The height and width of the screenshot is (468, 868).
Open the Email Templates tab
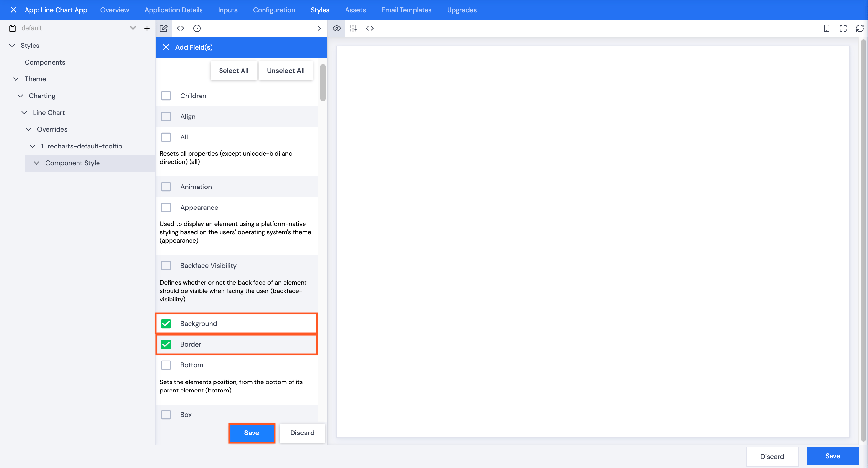406,10
